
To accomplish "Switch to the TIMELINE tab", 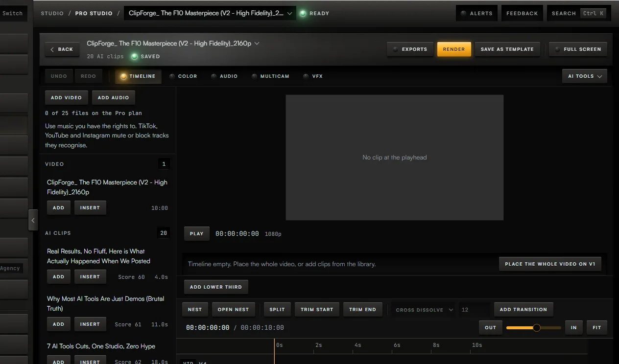I will pyautogui.click(x=138, y=76).
